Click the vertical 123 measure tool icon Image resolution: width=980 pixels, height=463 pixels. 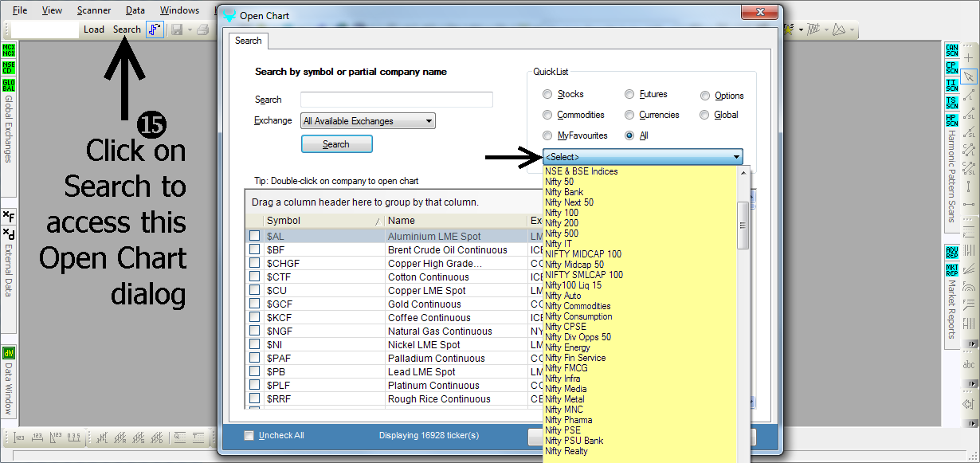pos(18,437)
